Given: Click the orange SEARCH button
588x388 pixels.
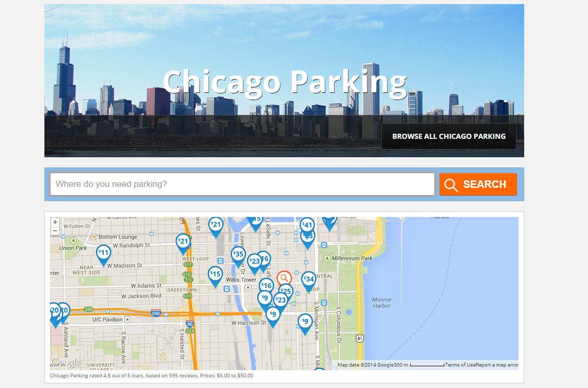Looking at the screenshot, I should click(478, 184).
